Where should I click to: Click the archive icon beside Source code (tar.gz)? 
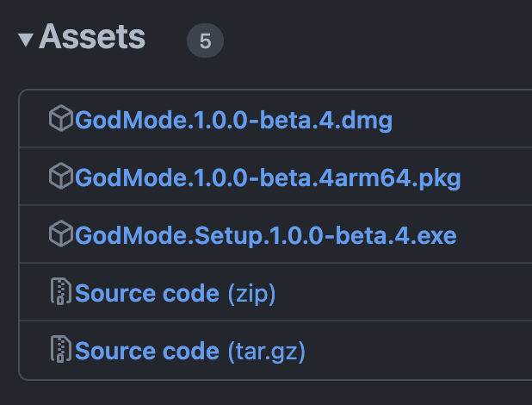click(x=61, y=349)
